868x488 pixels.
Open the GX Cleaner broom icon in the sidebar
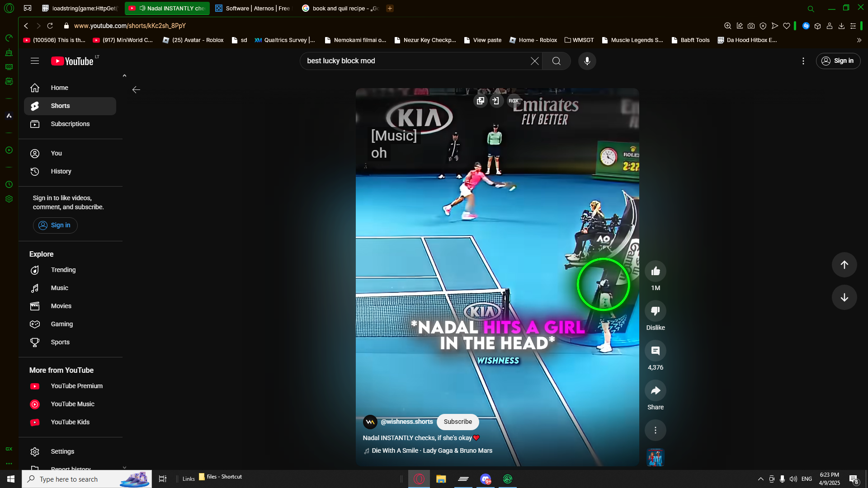(9, 53)
